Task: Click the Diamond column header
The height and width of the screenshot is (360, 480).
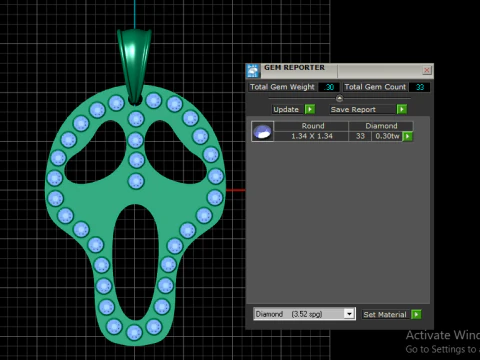Action: click(x=381, y=126)
